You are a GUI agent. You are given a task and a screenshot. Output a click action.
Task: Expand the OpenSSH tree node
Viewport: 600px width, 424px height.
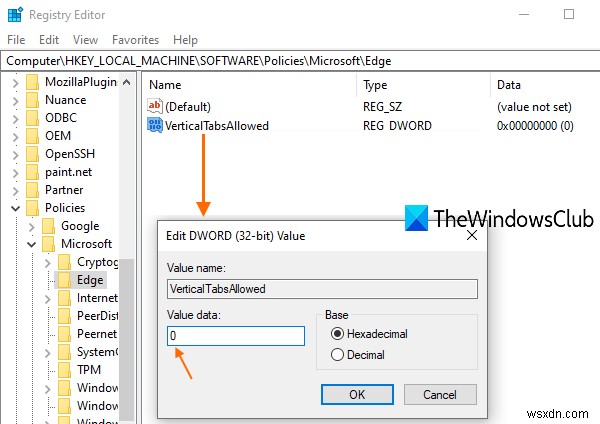[x=15, y=154]
